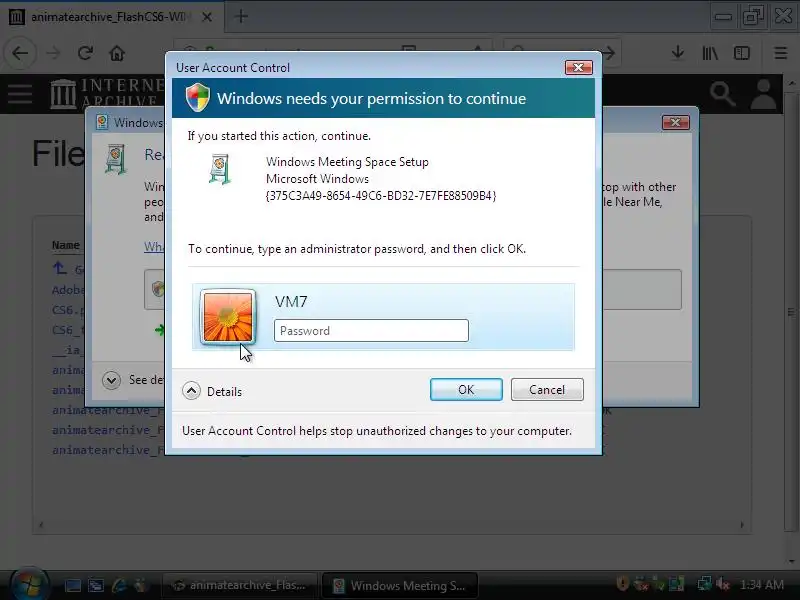The width and height of the screenshot is (800, 600).
Task: Go back in the browser
Action: (x=20, y=53)
